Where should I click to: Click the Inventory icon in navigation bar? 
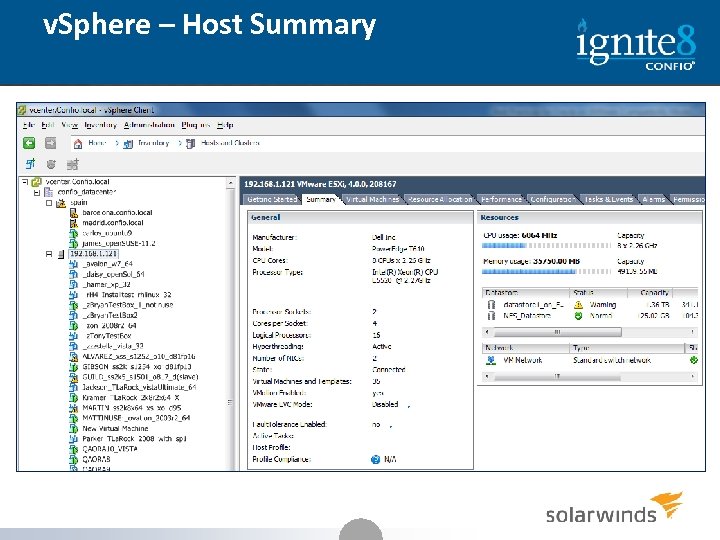pos(128,144)
